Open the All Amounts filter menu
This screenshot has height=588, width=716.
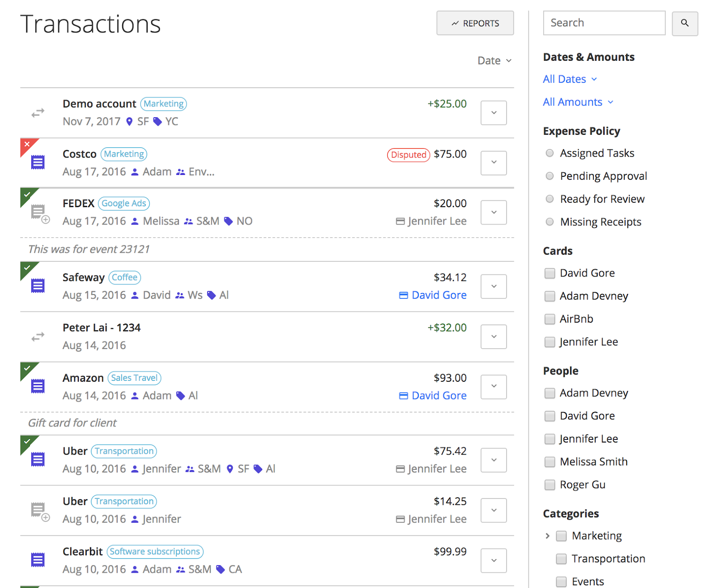click(577, 102)
